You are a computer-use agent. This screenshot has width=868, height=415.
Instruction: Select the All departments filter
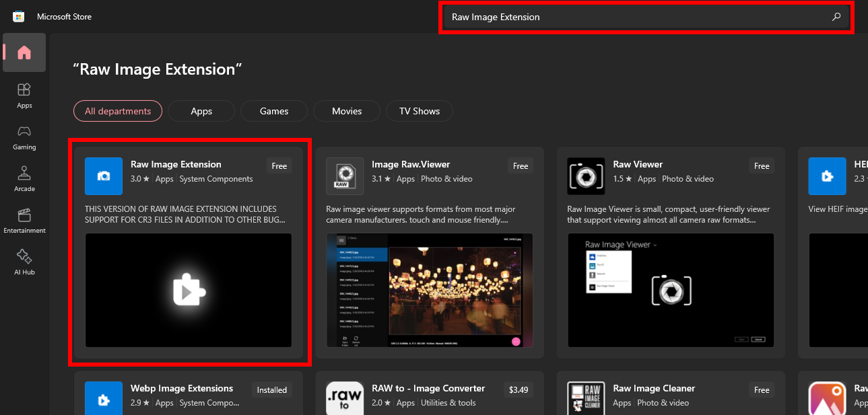[118, 111]
